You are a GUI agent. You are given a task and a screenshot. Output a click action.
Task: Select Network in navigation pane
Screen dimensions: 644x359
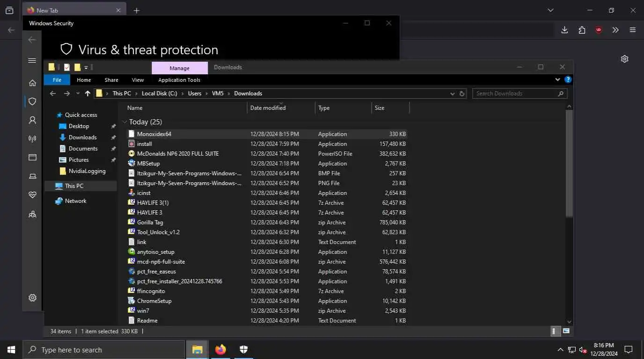tap(75, 201)
